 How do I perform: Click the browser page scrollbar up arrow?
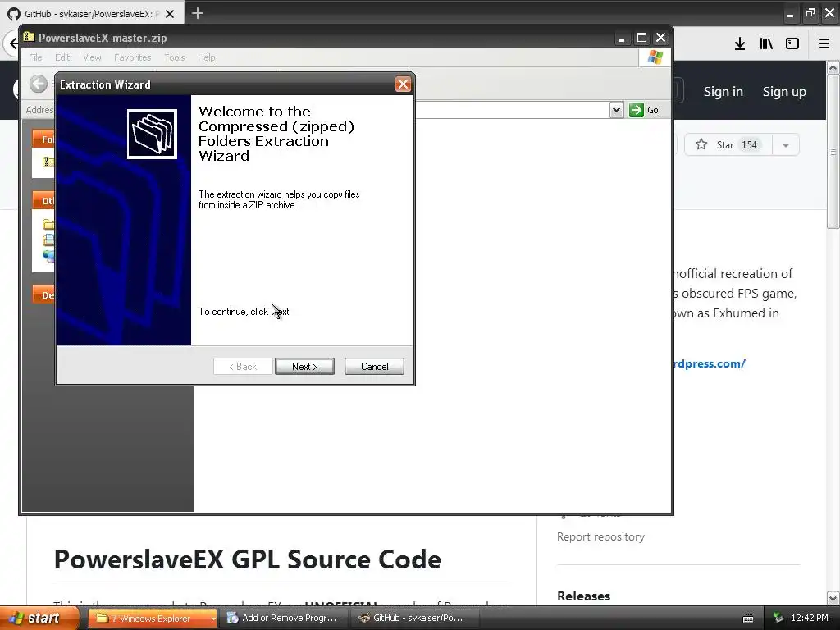tap(833, 67)
